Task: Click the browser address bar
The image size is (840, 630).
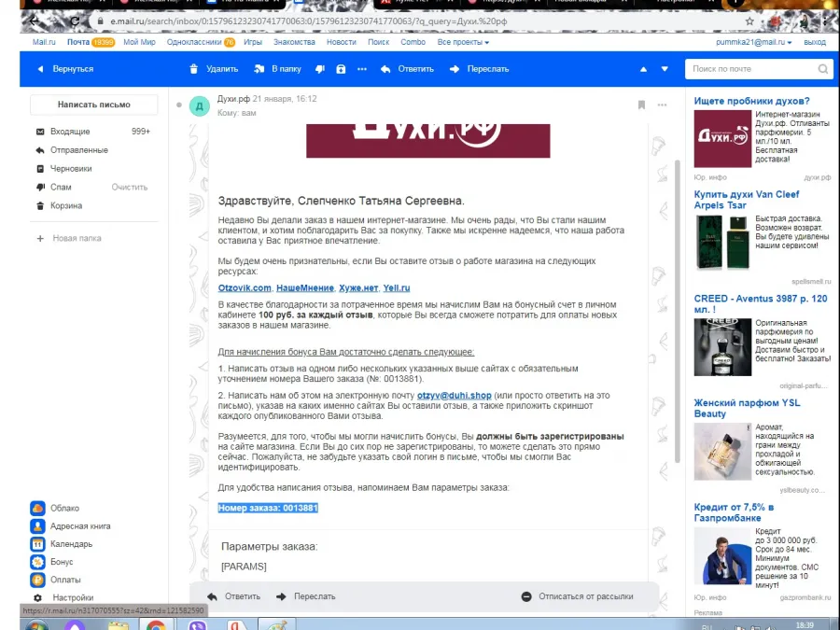Action: pyautogui.click(x=418, y=21)
